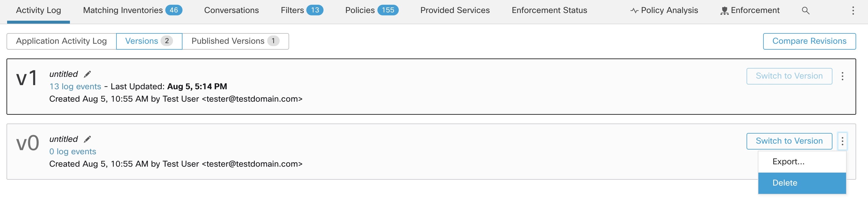868x198 pixels.
Task: Edit v0 name with pencil icon
Action: click(87, 139)
